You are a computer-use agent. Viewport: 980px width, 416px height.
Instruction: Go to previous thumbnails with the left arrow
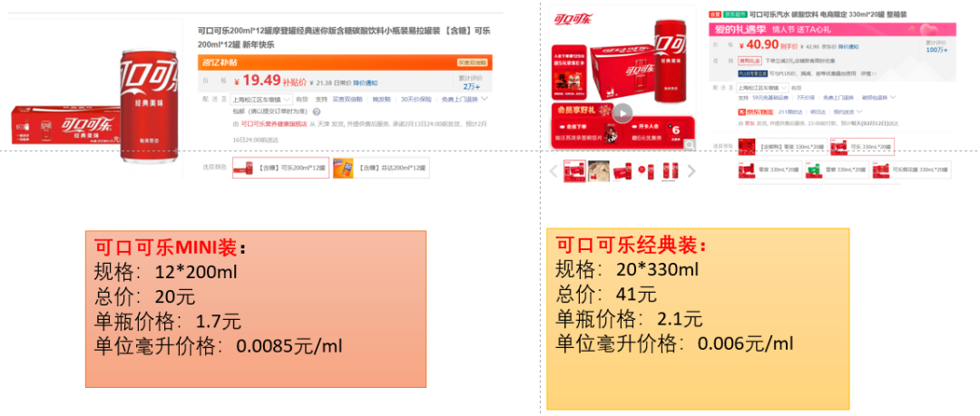tap(554, 171)
